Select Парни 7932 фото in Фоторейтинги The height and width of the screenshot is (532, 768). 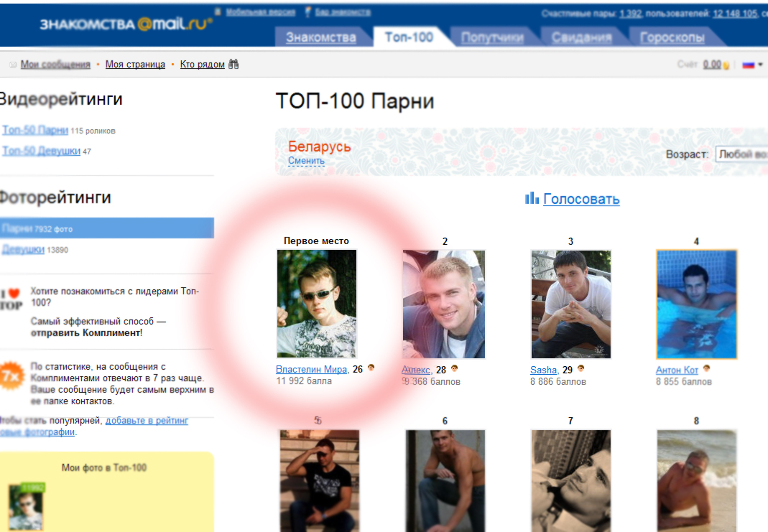[x=107, y=228]
